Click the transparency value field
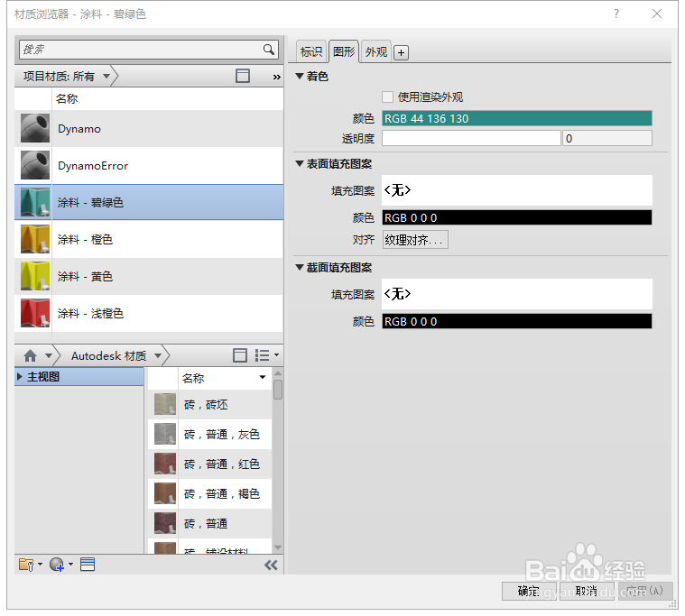685x616 pixels. 607,138
